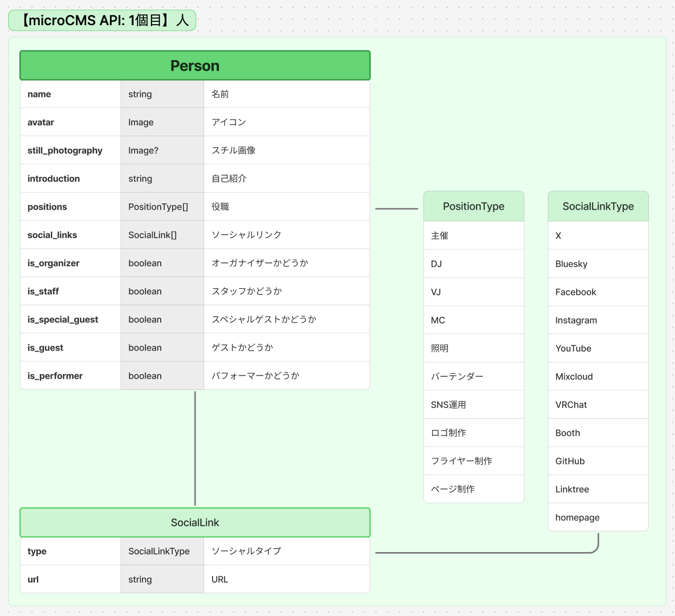675x616 pixels.
Task: Click the introduction string field
Action: (194, 178)
